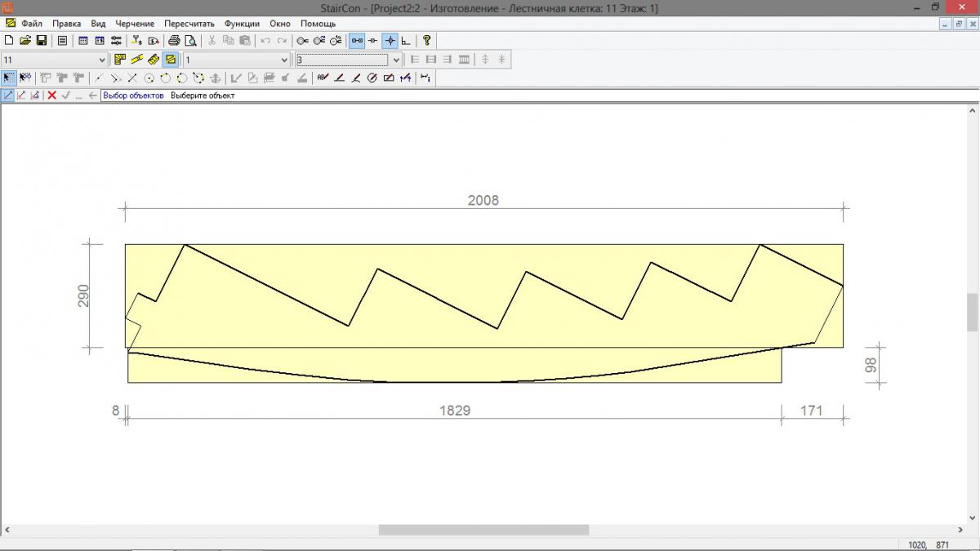Image resolution: width=980 pixels, height=551 pixels.
Task: Click the printer icon in toolbar
Action: [174, 40]
